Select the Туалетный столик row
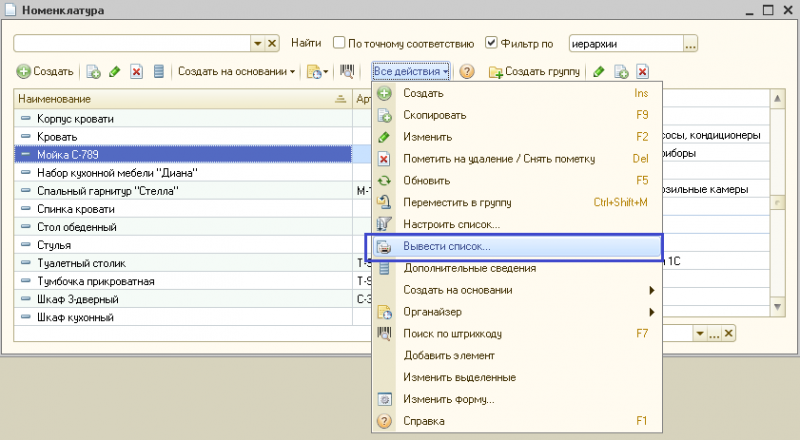 (183, 263)
